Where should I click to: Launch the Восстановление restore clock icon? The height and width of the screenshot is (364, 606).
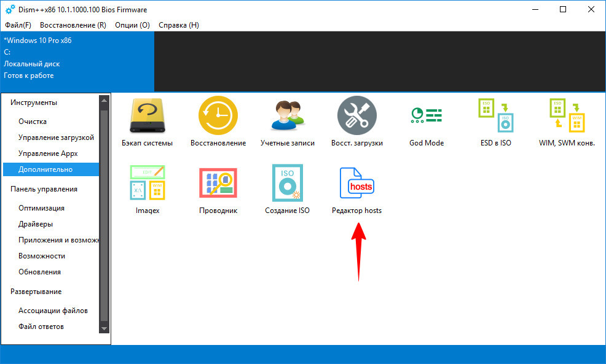(218, 115)
